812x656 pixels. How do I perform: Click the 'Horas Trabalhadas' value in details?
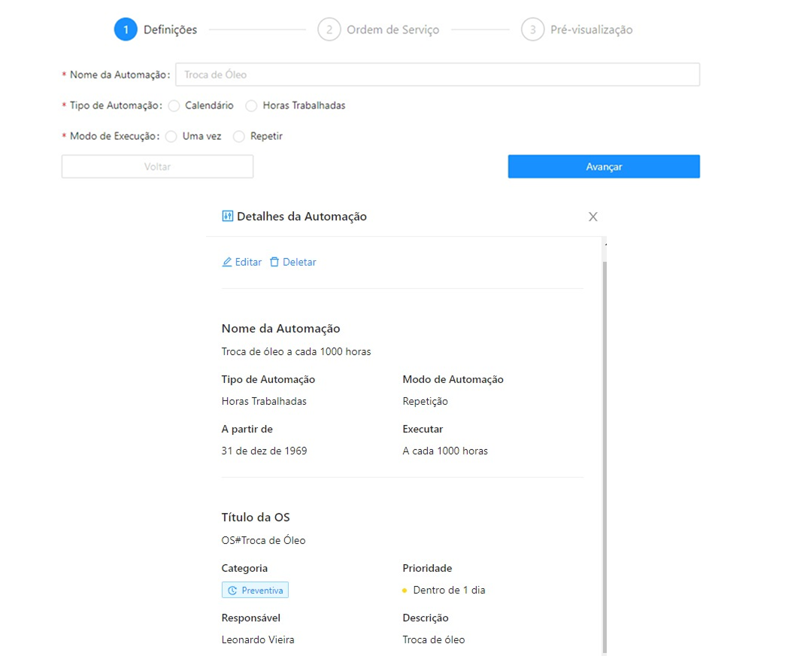point(264,401)
